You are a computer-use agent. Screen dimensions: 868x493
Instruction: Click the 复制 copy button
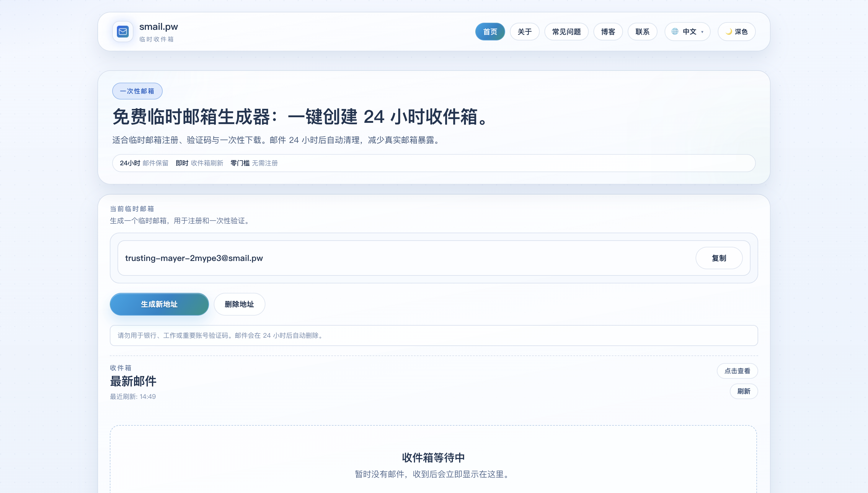click(x=719, y=258)
